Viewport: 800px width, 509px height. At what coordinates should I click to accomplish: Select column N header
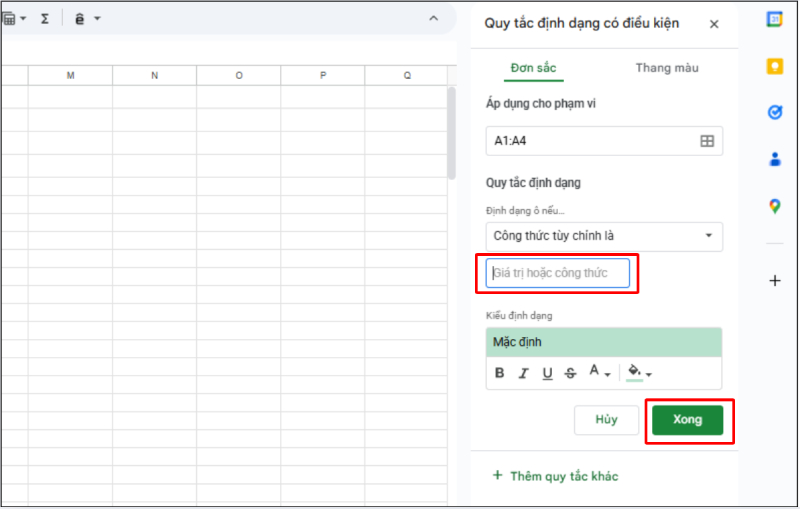[155, 75]
